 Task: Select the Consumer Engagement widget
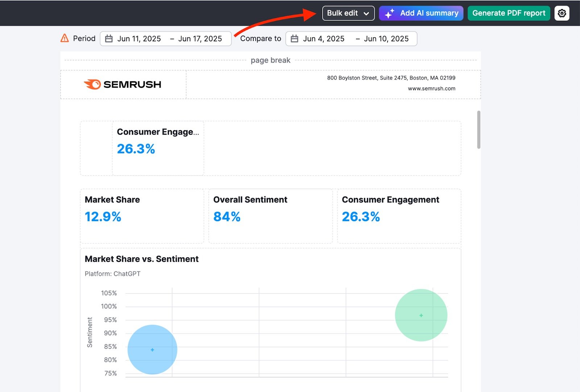click(399, 216)
